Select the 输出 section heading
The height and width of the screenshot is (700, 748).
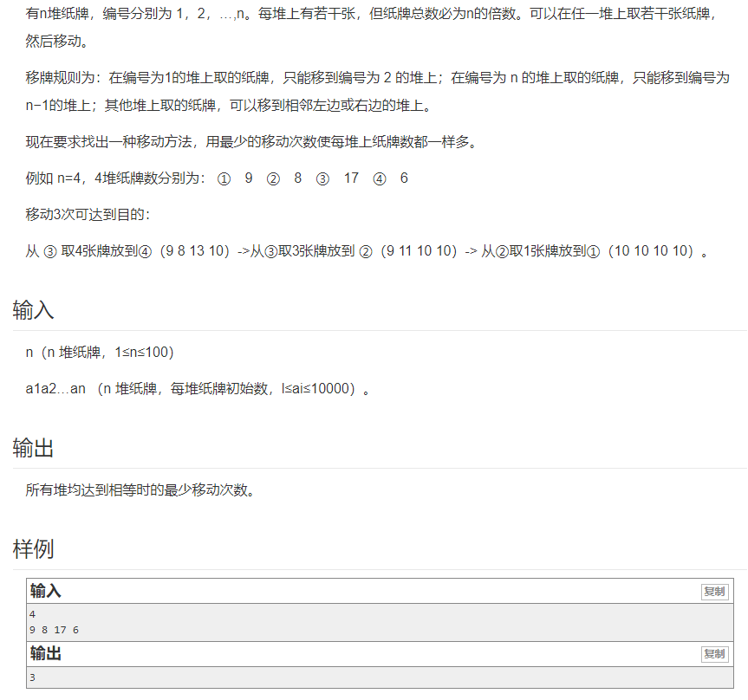click(32, 449)
